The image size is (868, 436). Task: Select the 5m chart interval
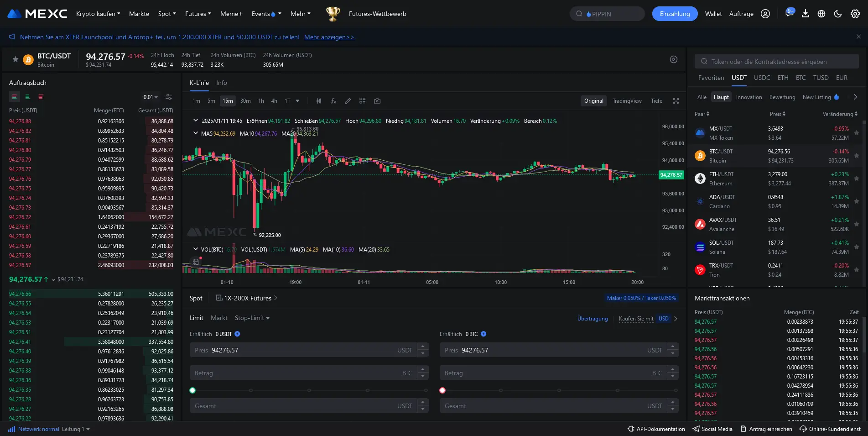pos(211,101)
